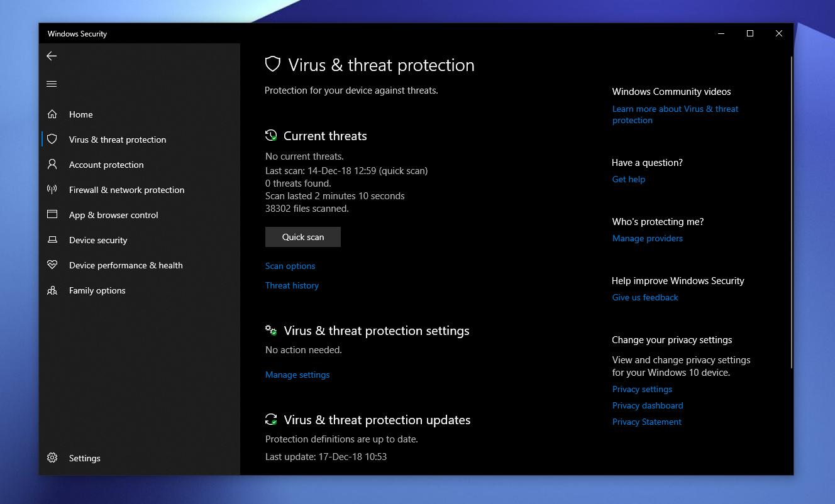Click 'Scan lasted 2 minutes 10 seconds' text
The image size is (835, 504).
pos(335,196)
